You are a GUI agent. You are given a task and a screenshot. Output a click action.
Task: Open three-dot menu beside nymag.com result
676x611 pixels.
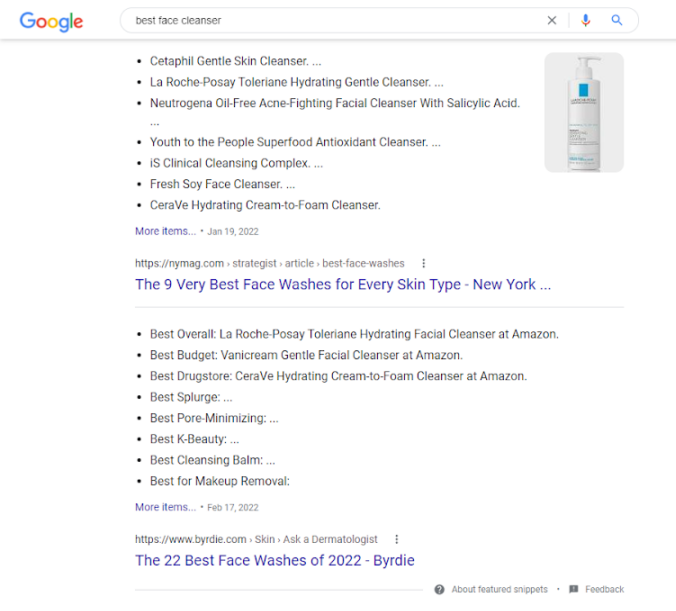coord(423,263)
